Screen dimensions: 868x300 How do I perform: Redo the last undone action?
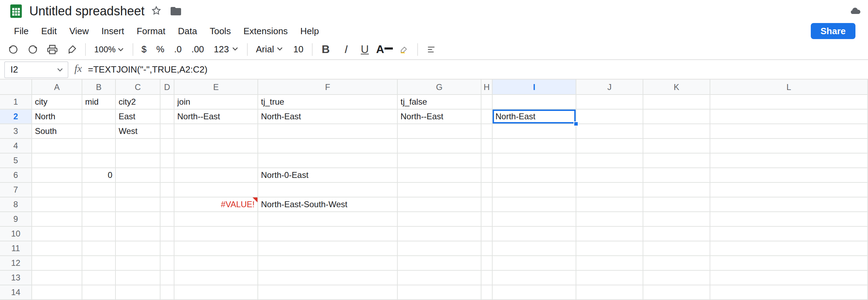33,50
